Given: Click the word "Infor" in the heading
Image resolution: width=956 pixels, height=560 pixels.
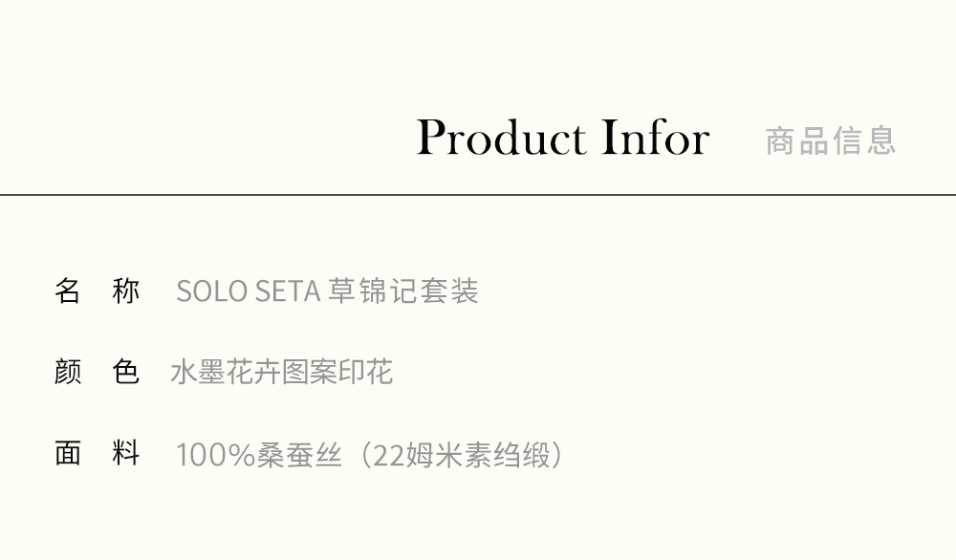Looking at the screenshot, I should click(656, 139).
